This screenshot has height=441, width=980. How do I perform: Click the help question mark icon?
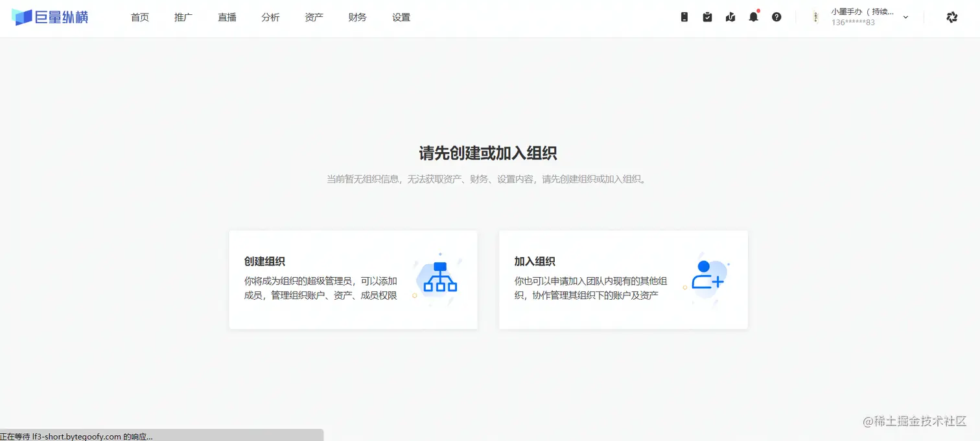click(777, 17)
